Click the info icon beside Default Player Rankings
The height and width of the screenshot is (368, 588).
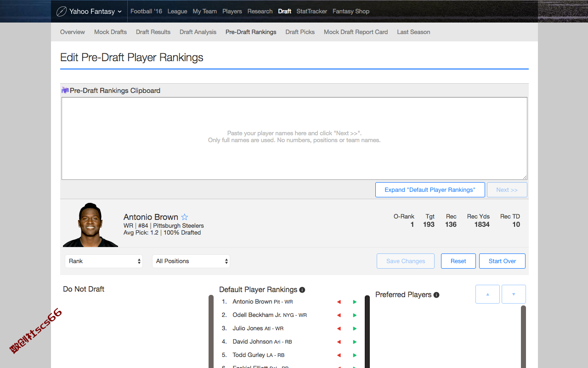[x=302, y=290]
